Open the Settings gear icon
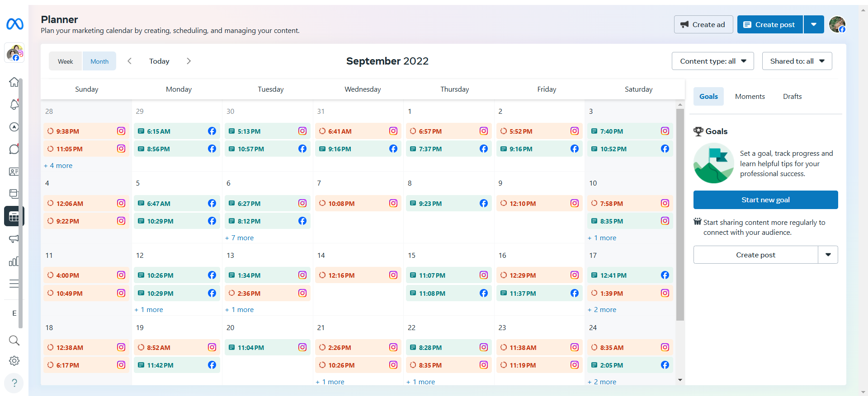The image size is (868, 396). 14,361
